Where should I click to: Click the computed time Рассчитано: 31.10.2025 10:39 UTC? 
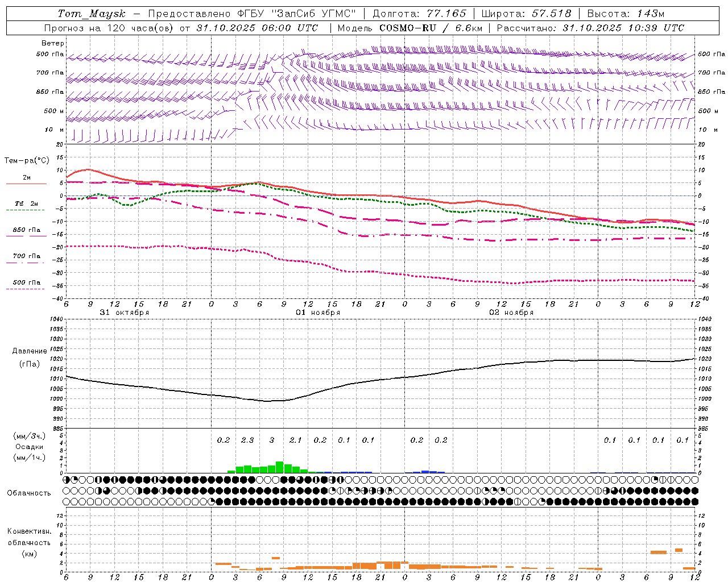click(590, 28)
